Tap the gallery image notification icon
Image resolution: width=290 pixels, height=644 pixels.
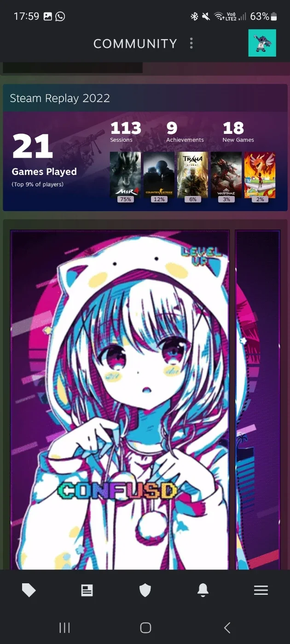coord(48,17)
